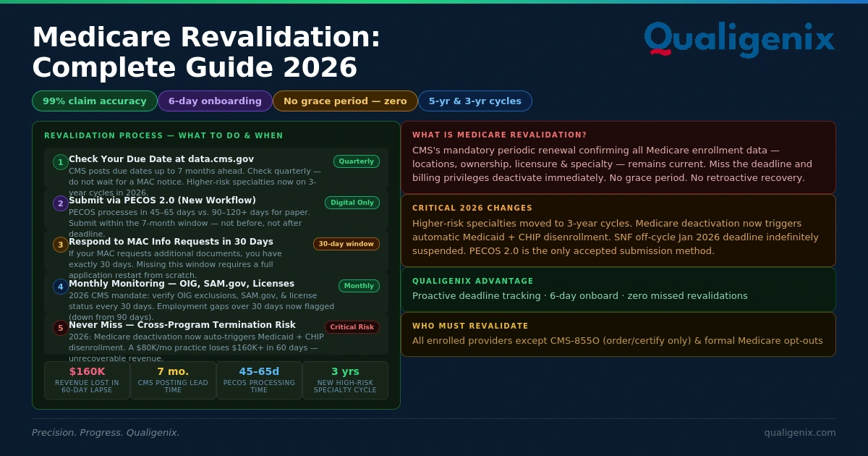Select step 3 number circle
Screen dimensions: 868x456
pyautogui.click(x=61, y=245)
